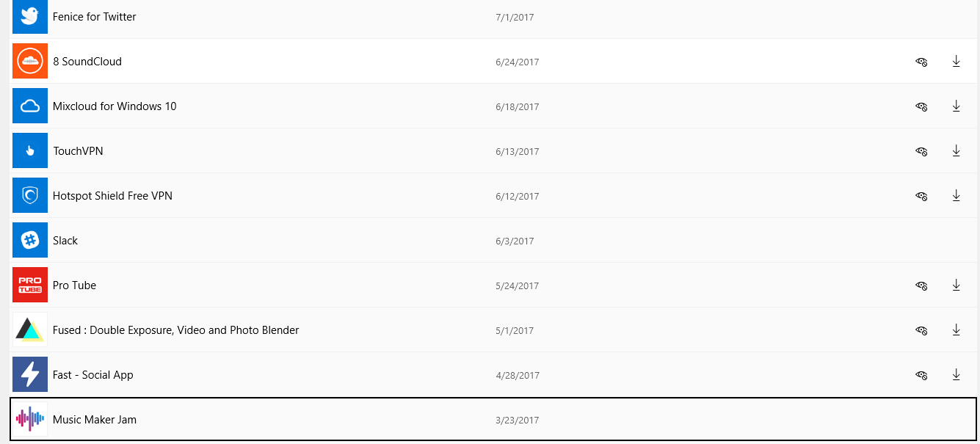Toggle visibility of Fast - Social App
980x444 pixels.
click(x=921, y=376)
